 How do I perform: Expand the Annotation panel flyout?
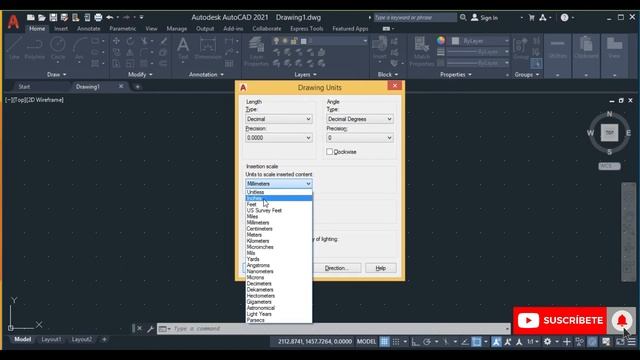coord(206,75)
